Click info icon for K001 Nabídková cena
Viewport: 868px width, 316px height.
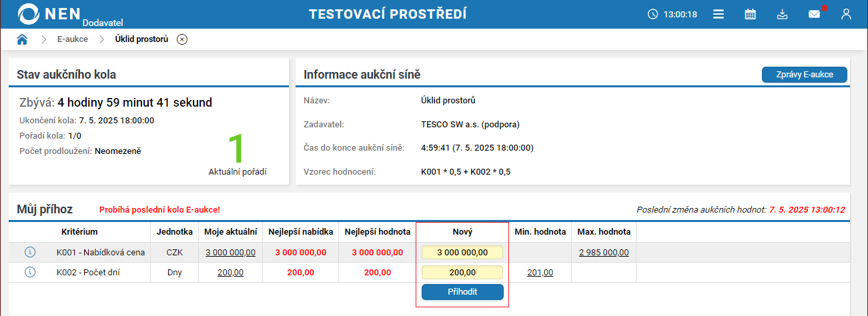pyautogui.click(x=29, y=252)
